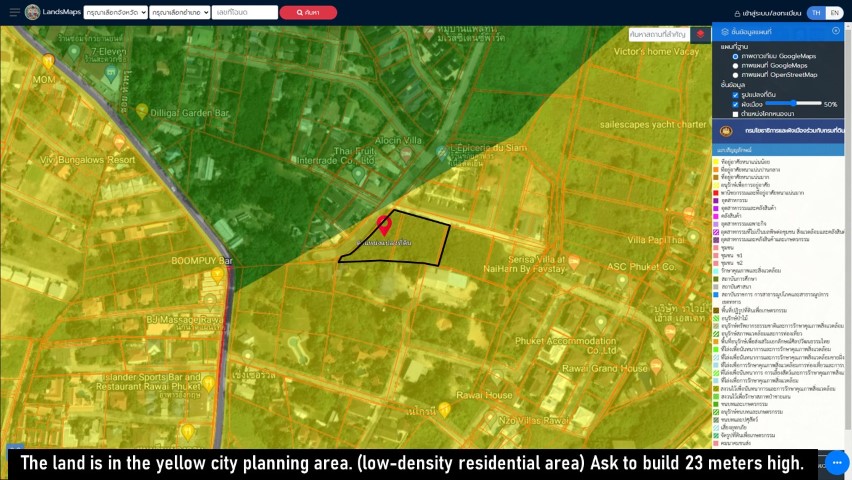
Task: Click the L'Epicerie du Siam shop marker
Action: tap(443, 153)
